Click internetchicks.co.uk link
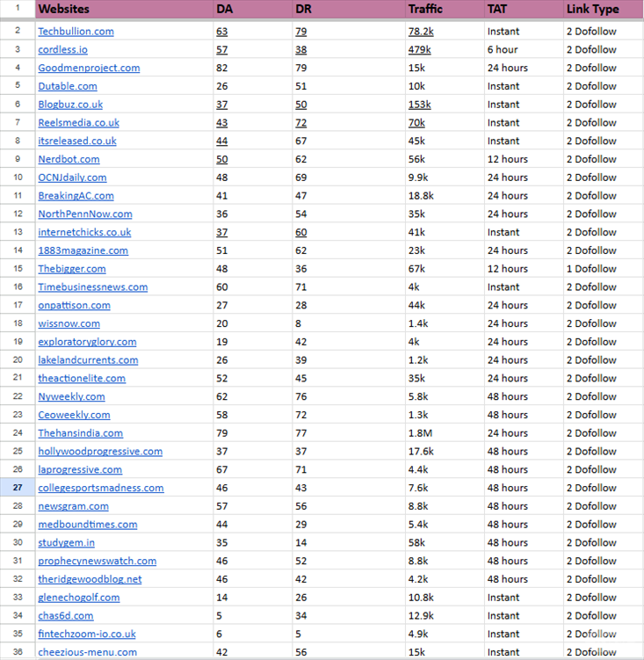 (x=84, y=232)
